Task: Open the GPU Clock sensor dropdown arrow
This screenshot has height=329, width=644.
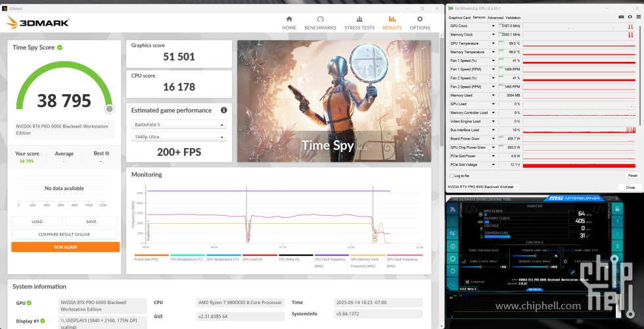Action: tap(494, 26)
